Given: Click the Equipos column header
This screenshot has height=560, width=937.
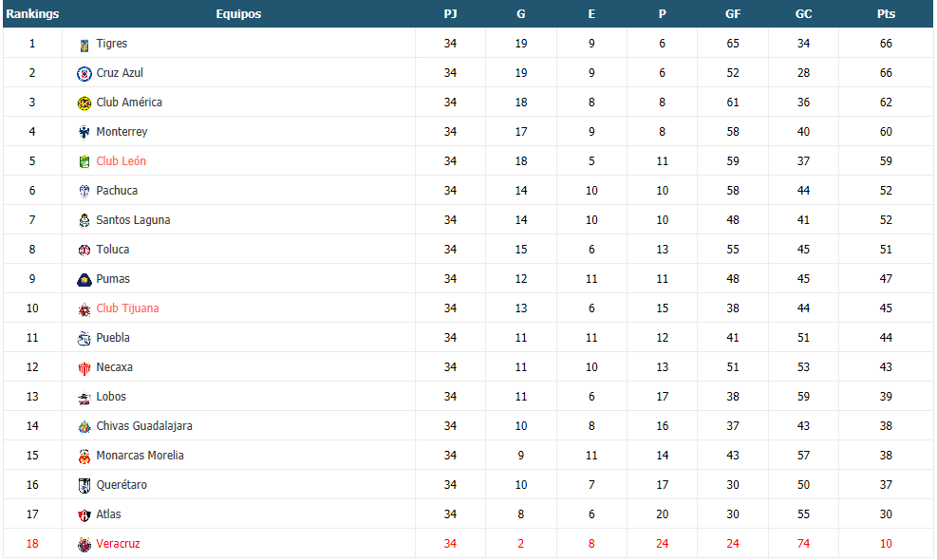Looking at the screenshot, I should 238,13.
